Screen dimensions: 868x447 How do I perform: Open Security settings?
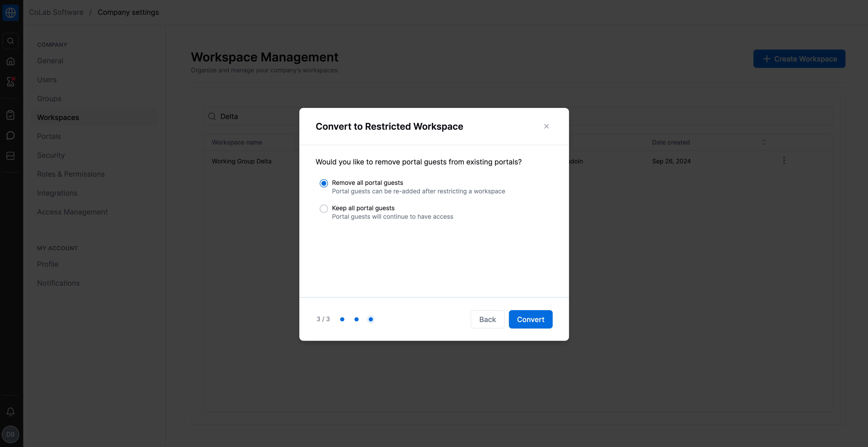click(x=51, y=155)
